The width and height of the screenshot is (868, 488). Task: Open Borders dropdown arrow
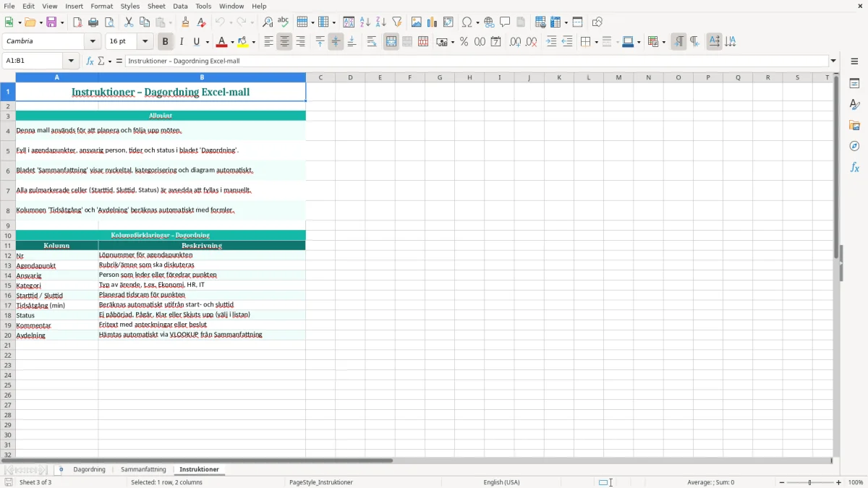tap(596, 42)
